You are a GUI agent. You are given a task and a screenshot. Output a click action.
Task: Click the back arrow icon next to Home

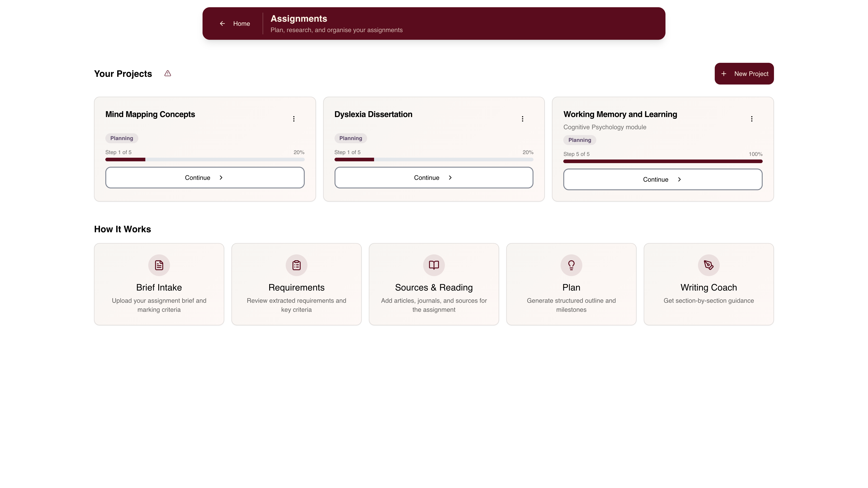pyautogui.click(x=222, y=23)
